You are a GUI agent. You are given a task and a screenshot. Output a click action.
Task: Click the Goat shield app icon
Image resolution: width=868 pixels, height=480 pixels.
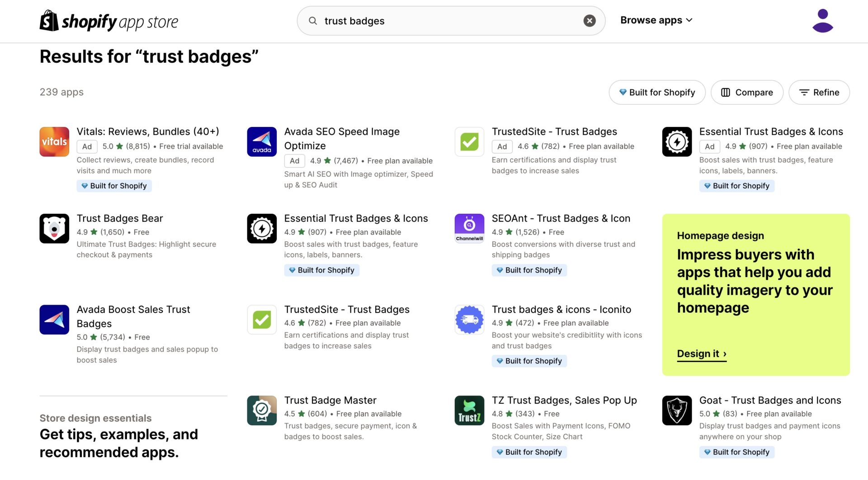tap(677, 410)
